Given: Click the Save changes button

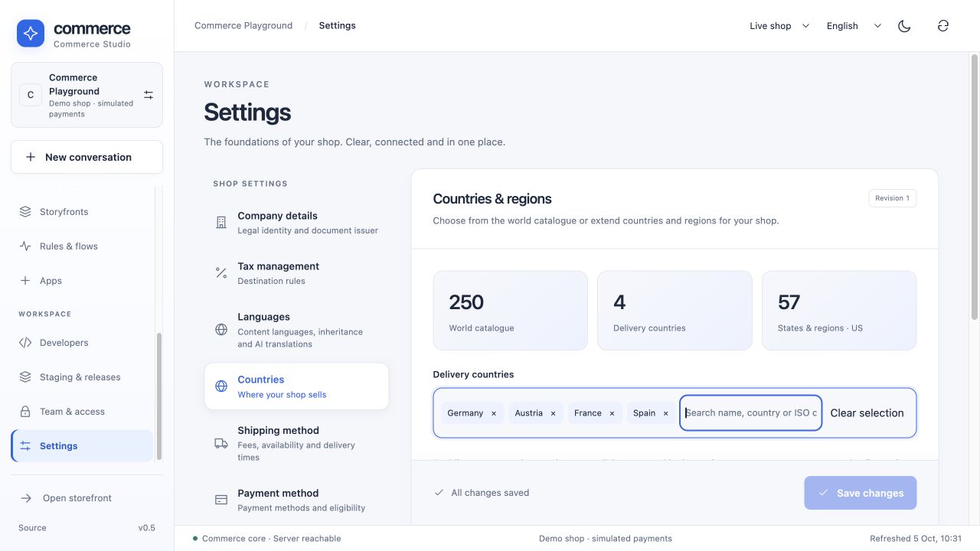Looking at the screenshot, I should [860, 493].
